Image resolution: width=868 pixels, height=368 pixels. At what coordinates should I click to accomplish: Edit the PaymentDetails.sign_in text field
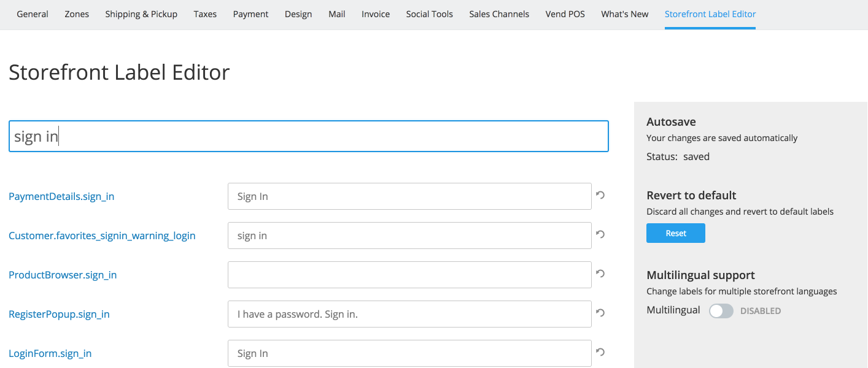pyautogui.click(x=409, y=196)
